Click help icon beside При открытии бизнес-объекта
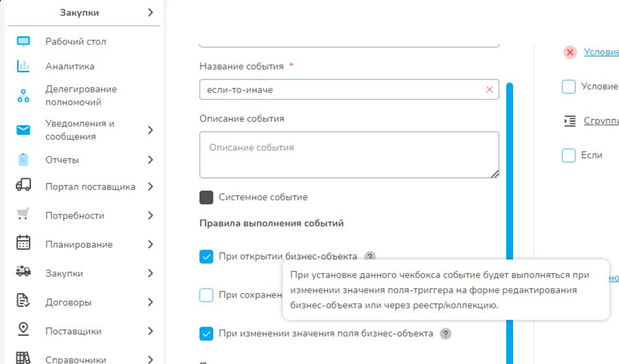This screenshot has height=364, width=619. 370,257
